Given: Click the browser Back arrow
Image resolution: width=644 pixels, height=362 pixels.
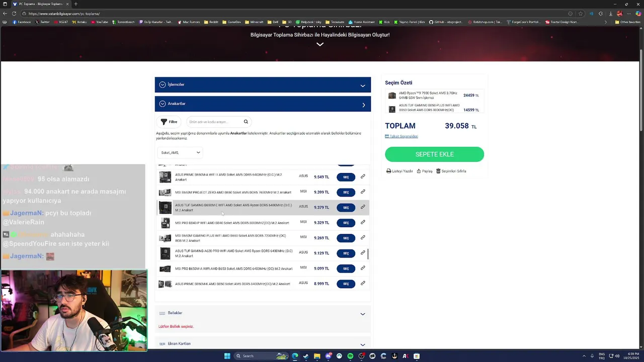Looking at the screenshot, I should coord(5,14).
